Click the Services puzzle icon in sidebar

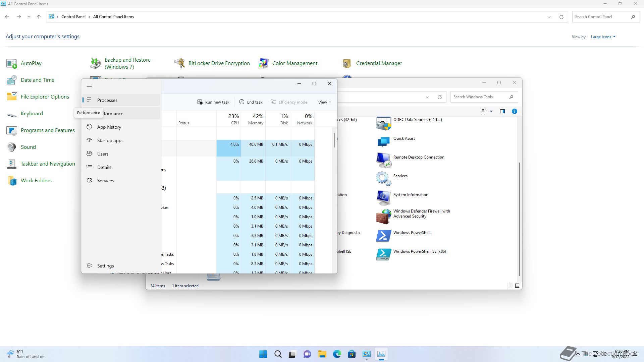click(89, 180)
